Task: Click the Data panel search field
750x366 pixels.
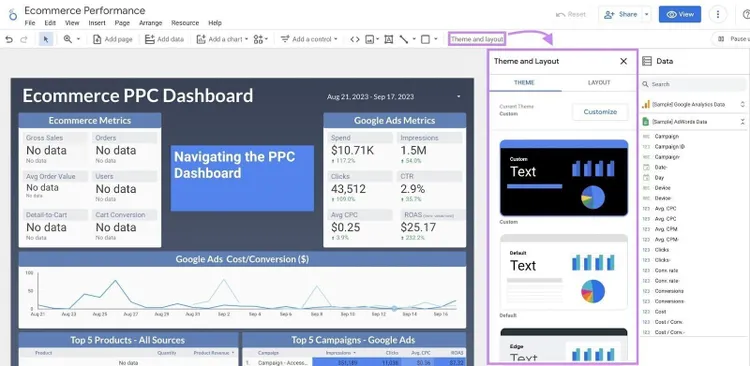Action: pos(693,84)
